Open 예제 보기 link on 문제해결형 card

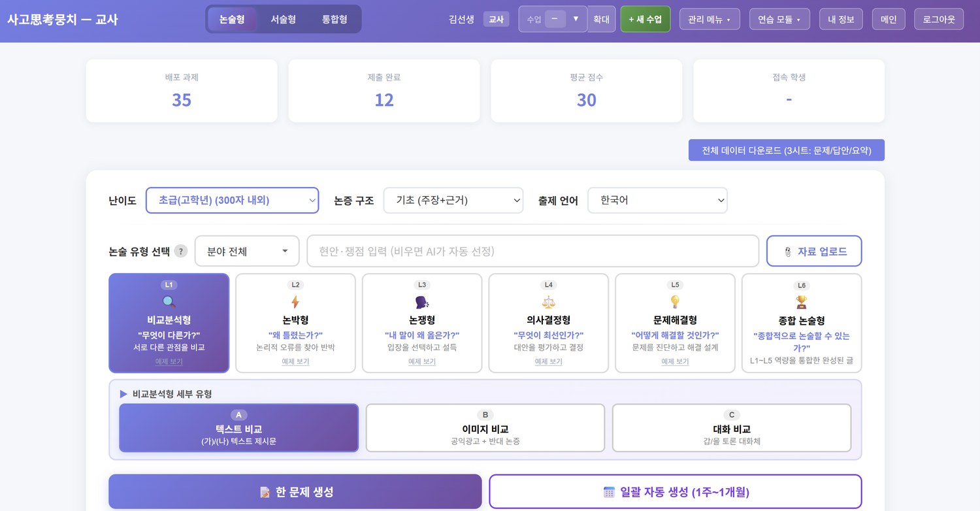point(675,361)
